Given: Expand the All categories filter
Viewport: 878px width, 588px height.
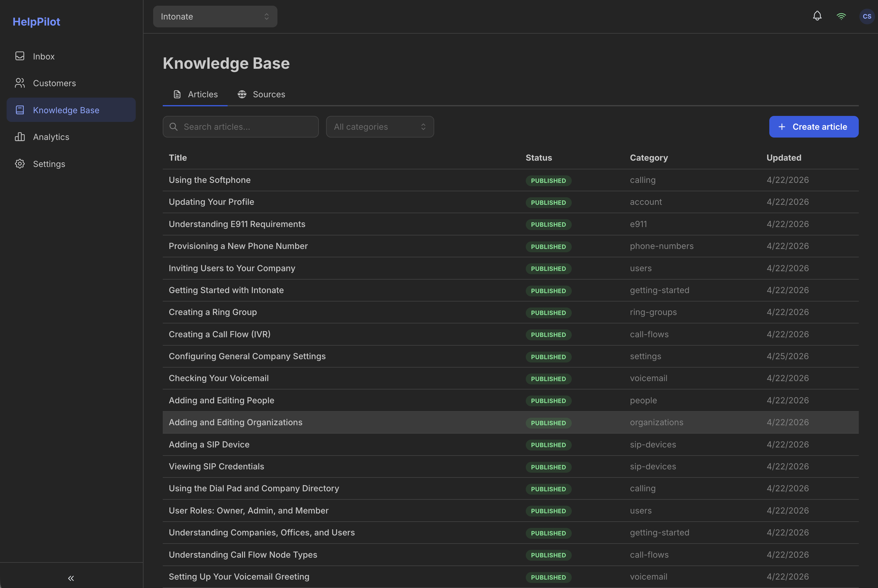Looking at the screenshot, I should 380,127.
